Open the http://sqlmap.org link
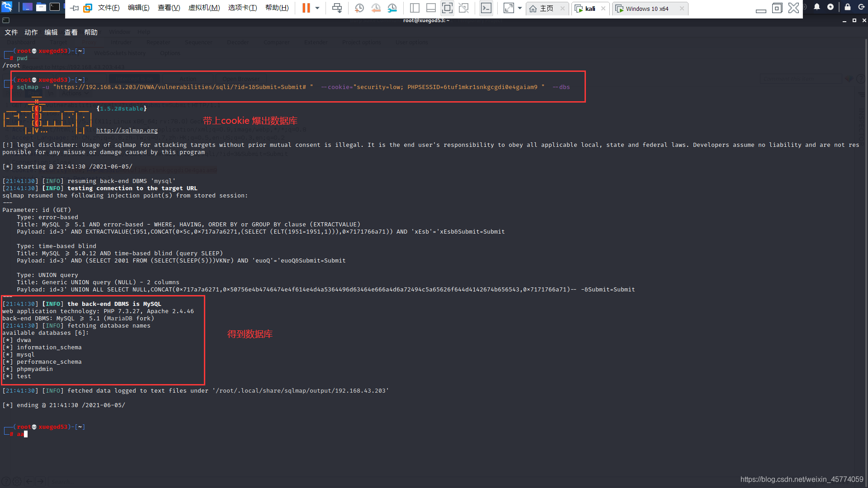 127,131
